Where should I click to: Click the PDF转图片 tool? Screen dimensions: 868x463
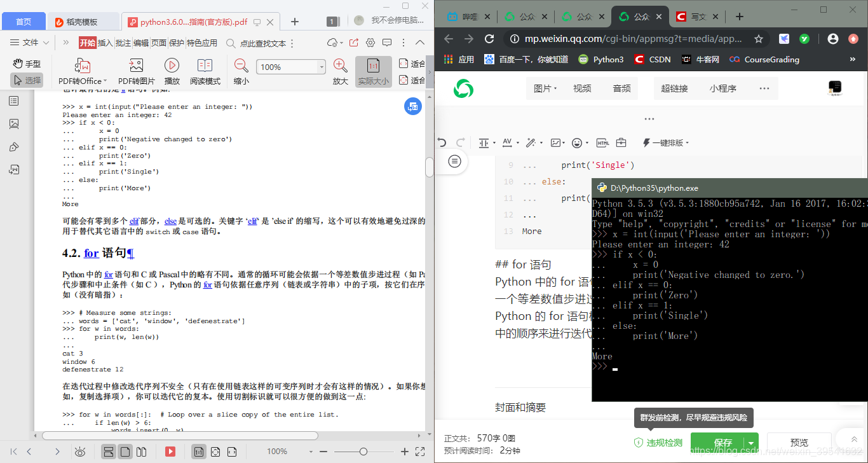point(136,71)
